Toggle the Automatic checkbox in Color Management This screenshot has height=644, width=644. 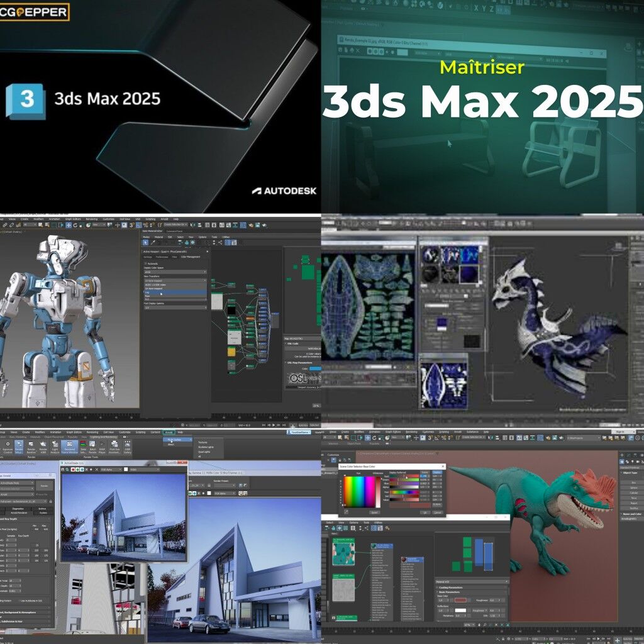pos(145,264)
